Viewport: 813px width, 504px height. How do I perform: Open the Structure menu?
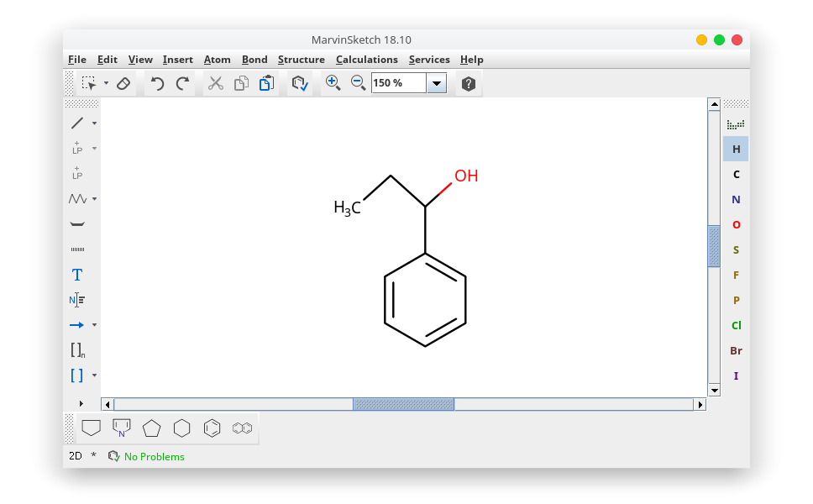click(301, 60)
